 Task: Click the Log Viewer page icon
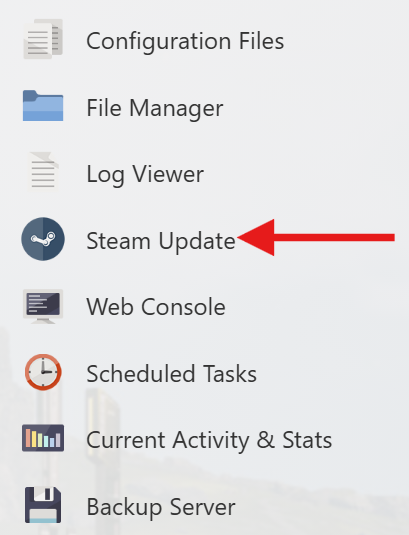43,172
